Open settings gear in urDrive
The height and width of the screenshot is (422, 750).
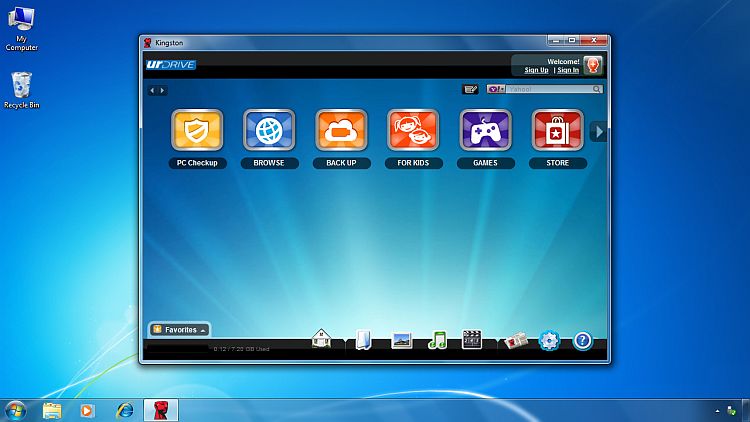pyautogui.click(x=549, y=340)
